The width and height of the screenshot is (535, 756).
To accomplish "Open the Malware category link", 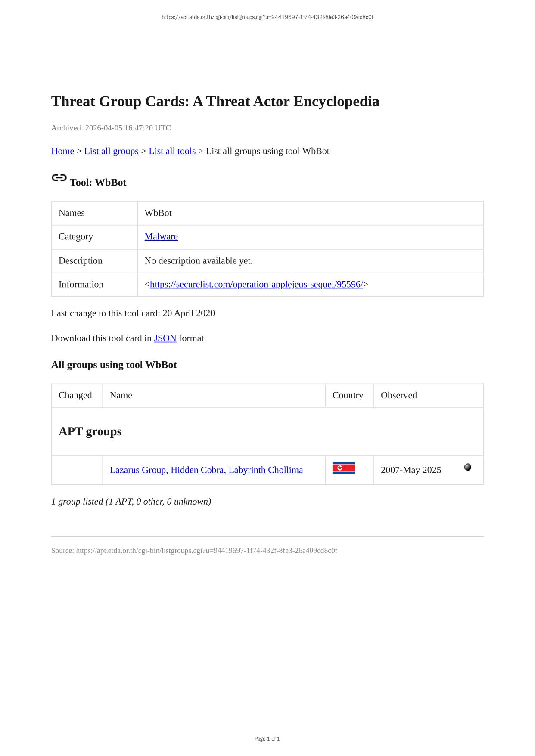I will pos(161,237).
